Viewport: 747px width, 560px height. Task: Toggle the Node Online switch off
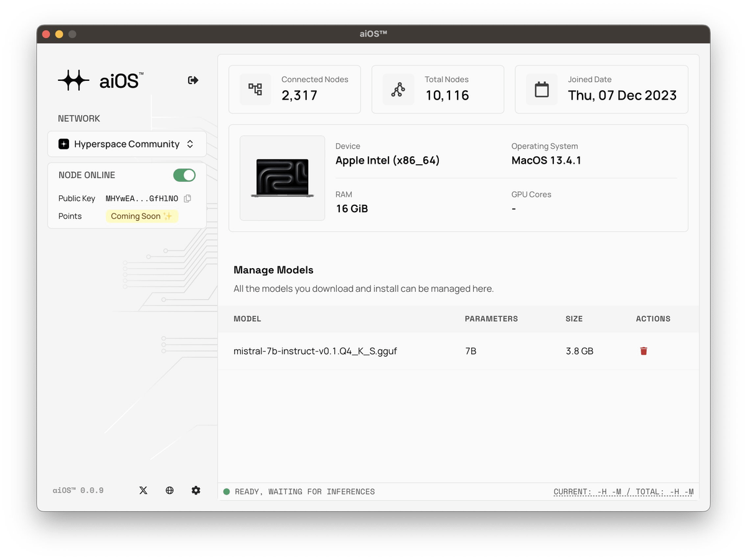pyautogui.click(x=184, y=175)
